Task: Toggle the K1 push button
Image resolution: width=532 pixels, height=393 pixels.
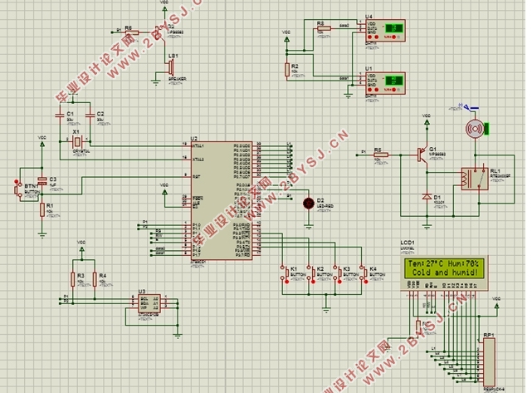Action: 285,273
